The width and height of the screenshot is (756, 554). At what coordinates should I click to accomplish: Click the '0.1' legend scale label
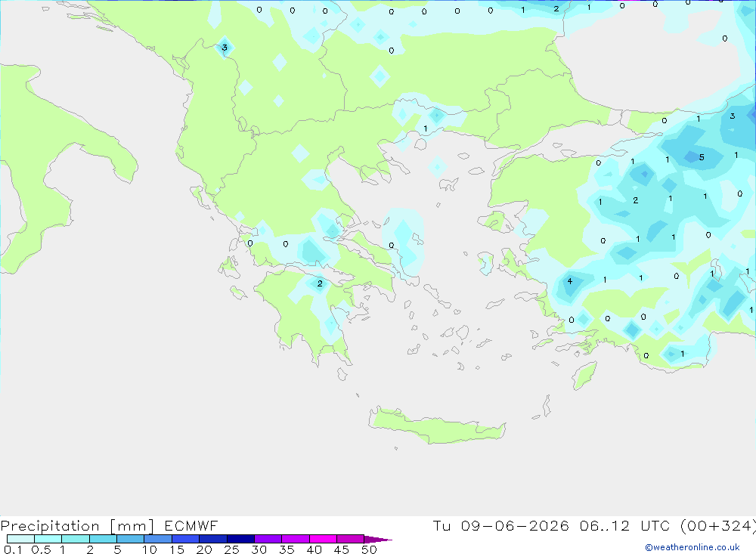pos(13,549)
